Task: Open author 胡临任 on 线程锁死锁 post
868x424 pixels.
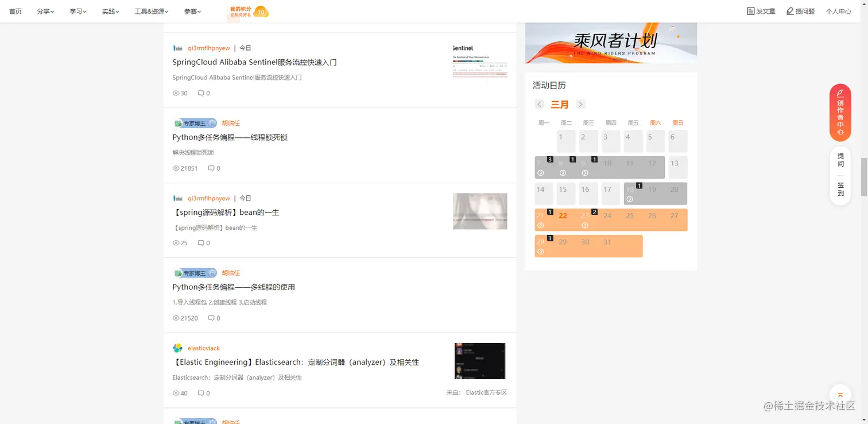Action: click(231, 124)
